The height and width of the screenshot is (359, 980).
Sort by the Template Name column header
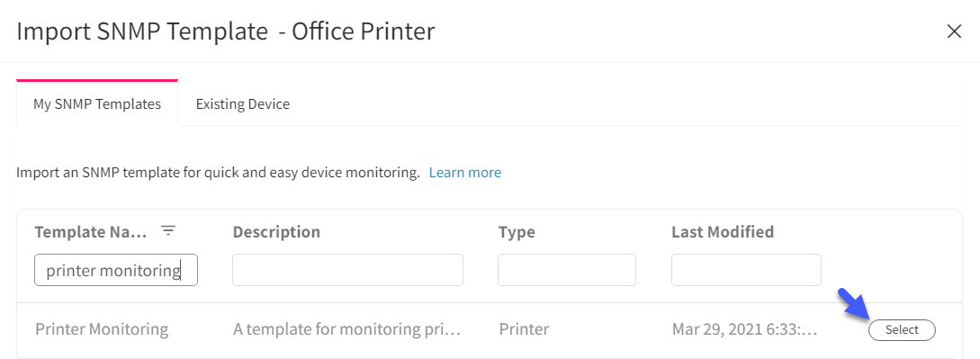[x=91, y=232]
